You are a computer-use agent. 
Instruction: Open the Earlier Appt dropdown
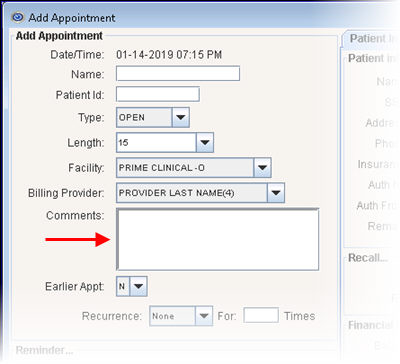(132, 286)
